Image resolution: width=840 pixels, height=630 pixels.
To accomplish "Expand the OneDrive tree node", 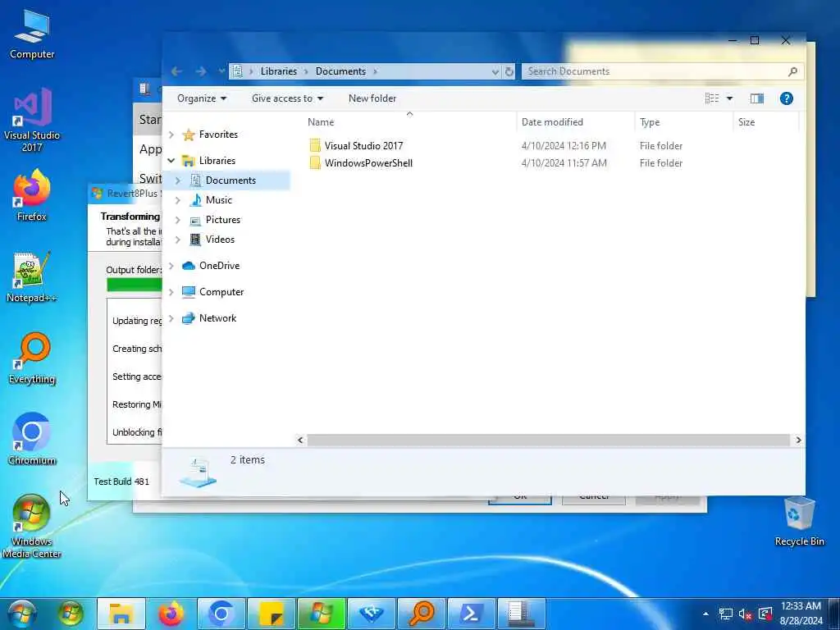I will (171, 266).
